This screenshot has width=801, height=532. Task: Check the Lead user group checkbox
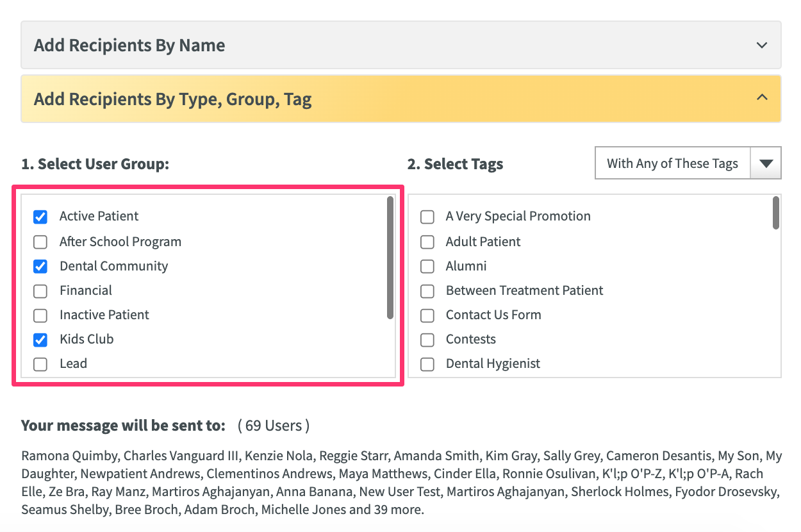40,364
